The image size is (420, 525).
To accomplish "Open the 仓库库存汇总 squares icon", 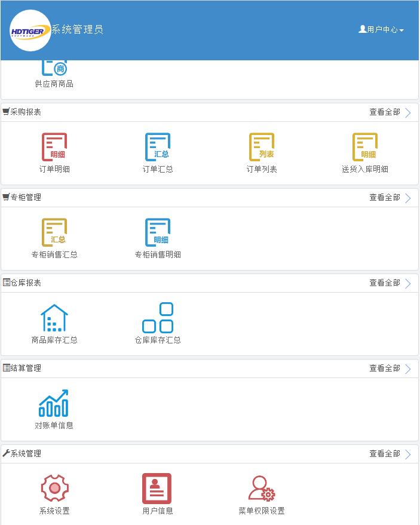I will [158, 318].
